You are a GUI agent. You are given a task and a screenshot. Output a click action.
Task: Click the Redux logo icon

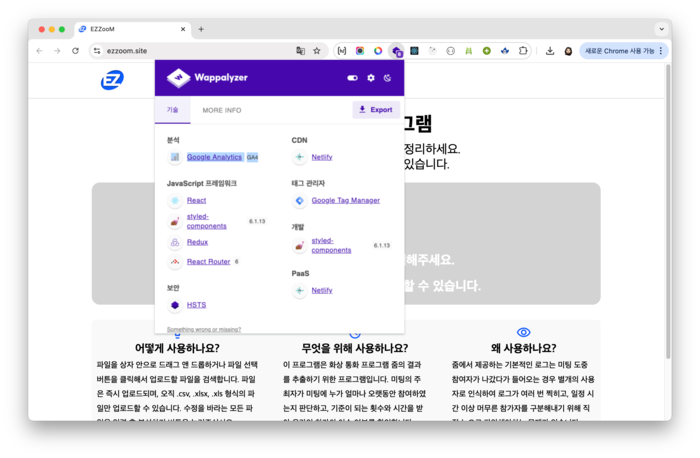(x=175, y=242)
